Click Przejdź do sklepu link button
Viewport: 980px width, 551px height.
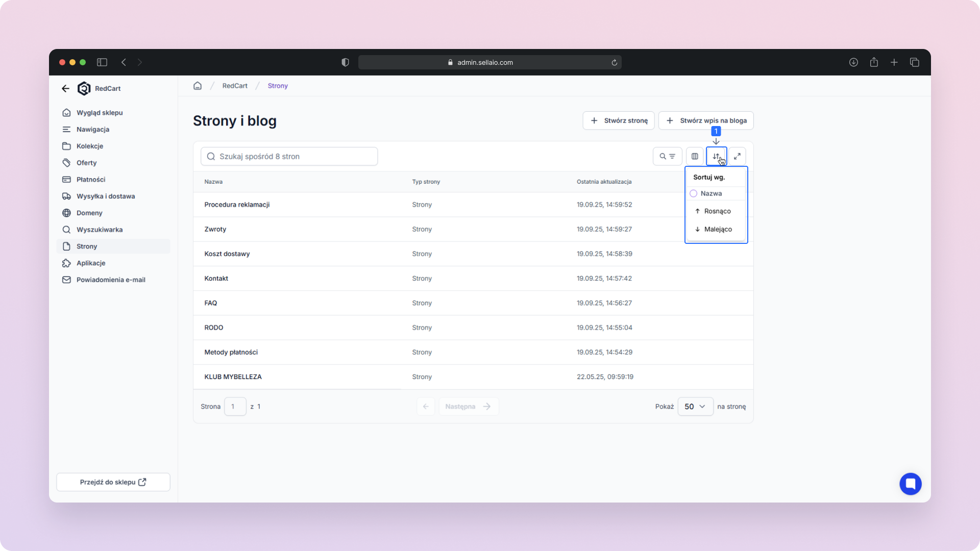(113, 482)
